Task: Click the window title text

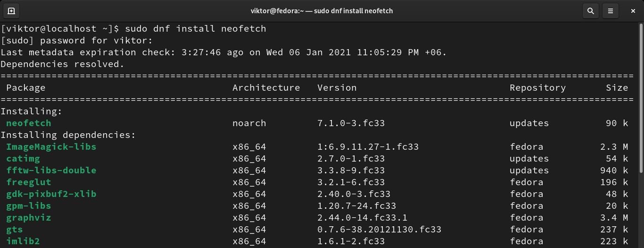Action: pos(322,10)
